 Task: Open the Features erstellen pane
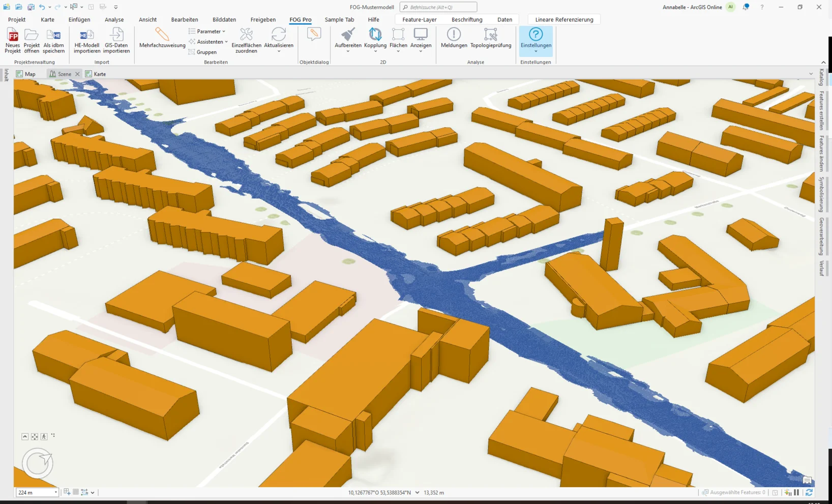[821, 111]
